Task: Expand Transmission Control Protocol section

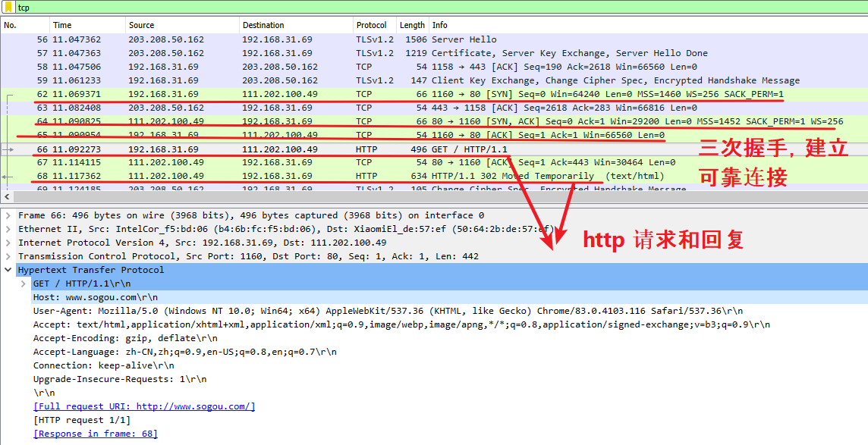Action: coord(8,256)
